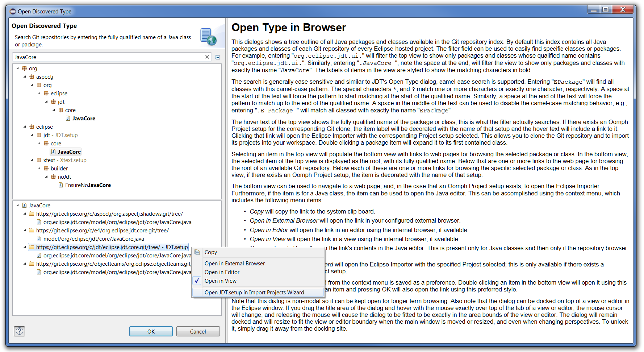Collapse the JavaCore root in the bottom view
The width and height of the screenshot is (644, 352).
pyautogui.click(x=18, y=205)
